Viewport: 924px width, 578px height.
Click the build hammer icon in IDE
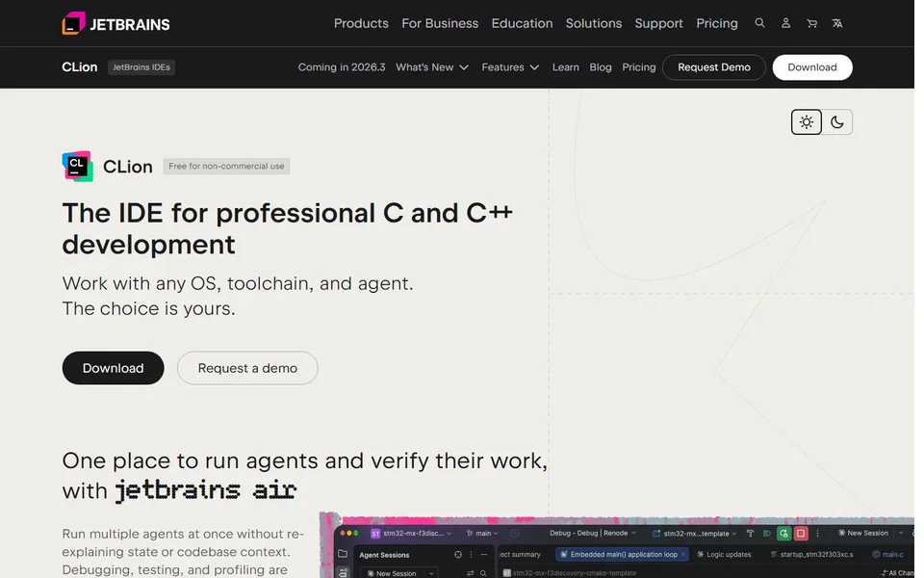(750, 533)
